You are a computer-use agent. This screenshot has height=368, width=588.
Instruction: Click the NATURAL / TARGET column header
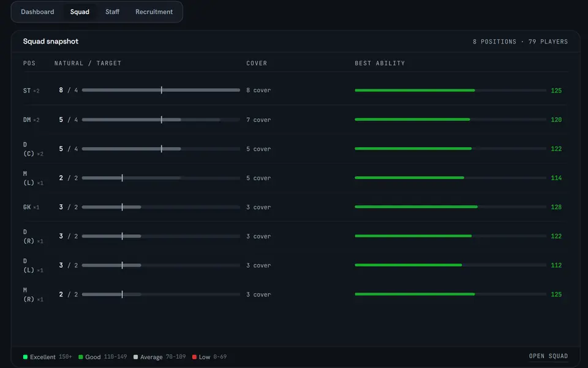click(88, 63)
